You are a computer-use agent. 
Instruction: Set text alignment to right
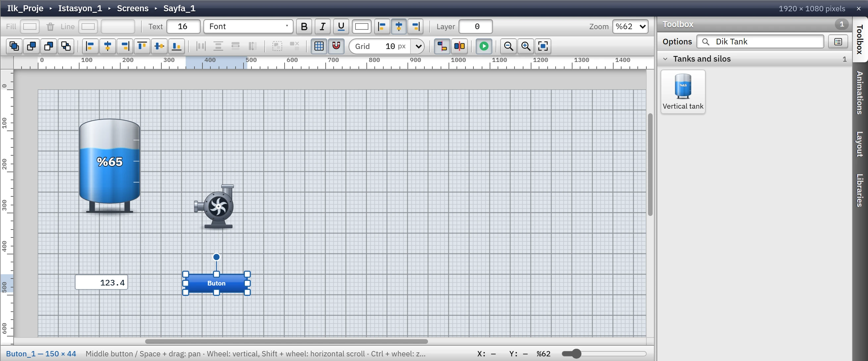[415, 26]
